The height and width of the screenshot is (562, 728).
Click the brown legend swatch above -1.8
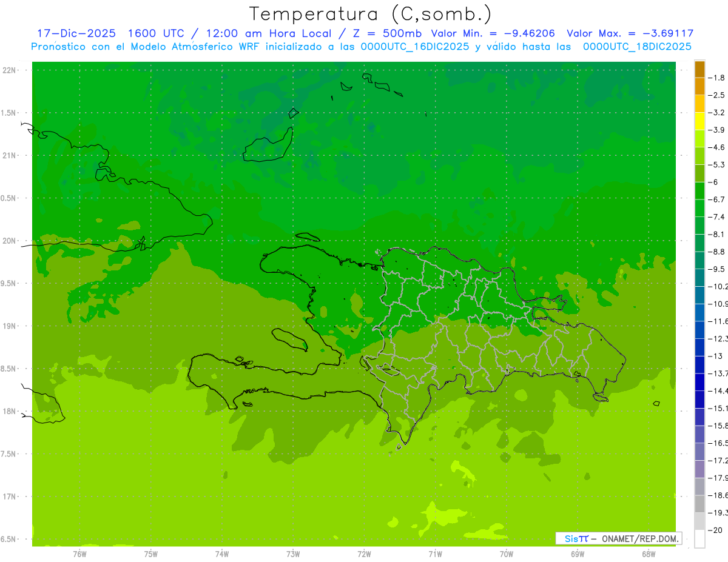[x=699, y=69]
